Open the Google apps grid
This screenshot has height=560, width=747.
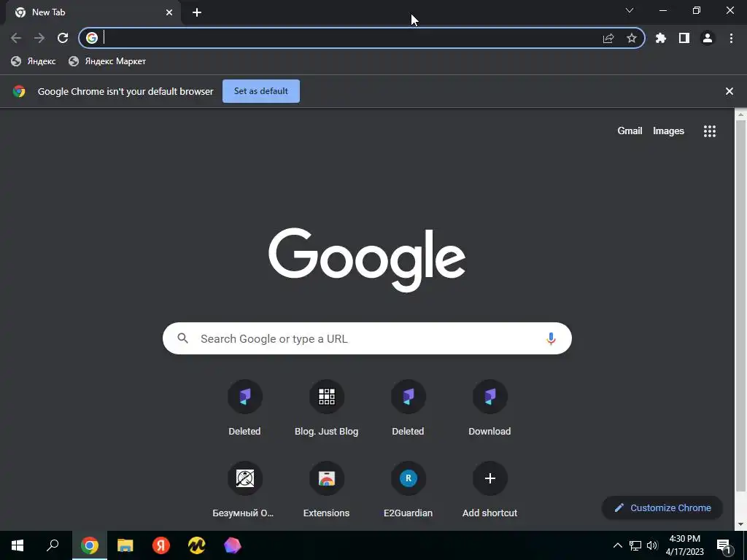pos(710,131)
